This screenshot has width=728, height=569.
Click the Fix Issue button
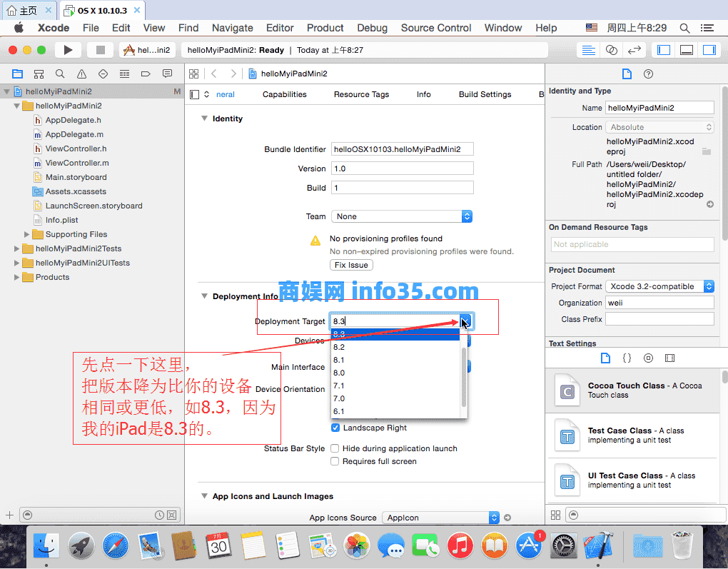pos(351,265)
